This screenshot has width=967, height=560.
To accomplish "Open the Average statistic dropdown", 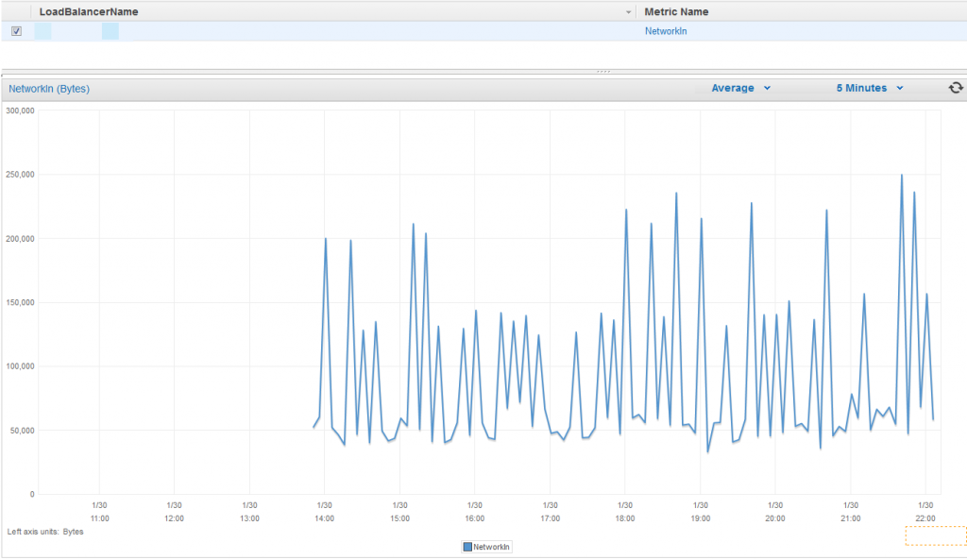I will tap(740, 88).
